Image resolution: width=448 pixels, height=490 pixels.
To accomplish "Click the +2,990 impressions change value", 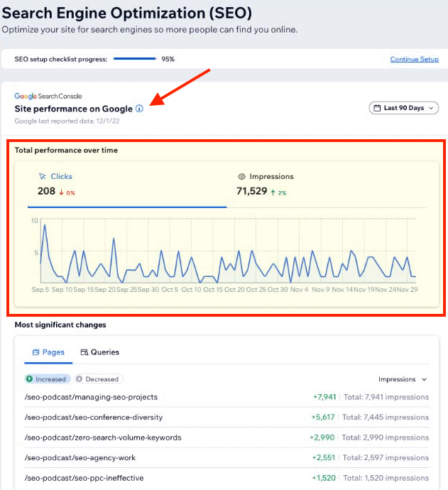I will tap(322, 437).
